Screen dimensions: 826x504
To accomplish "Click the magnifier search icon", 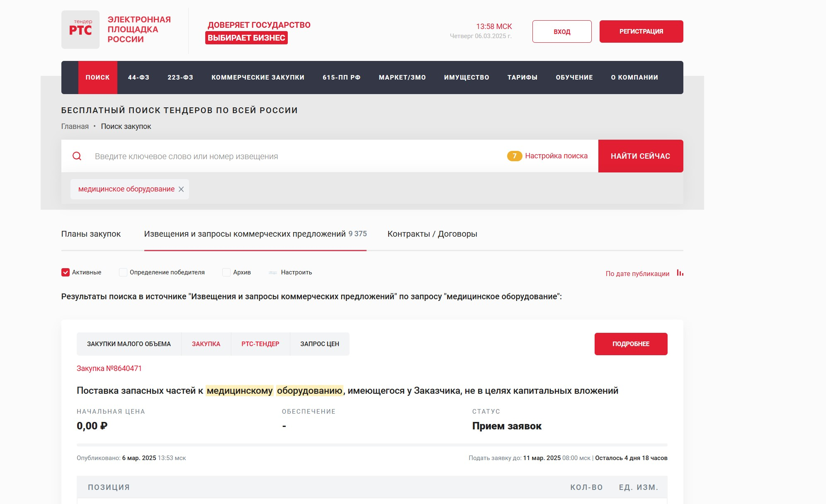I will (77, 156).
